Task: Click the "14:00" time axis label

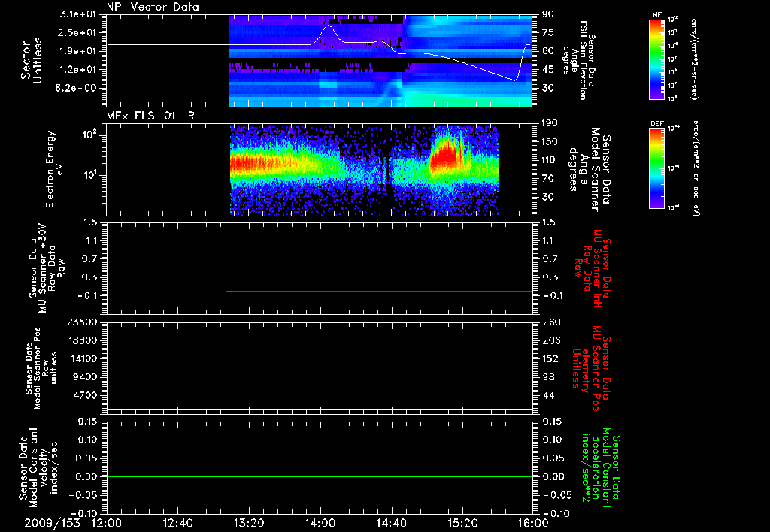Action: 320,523
